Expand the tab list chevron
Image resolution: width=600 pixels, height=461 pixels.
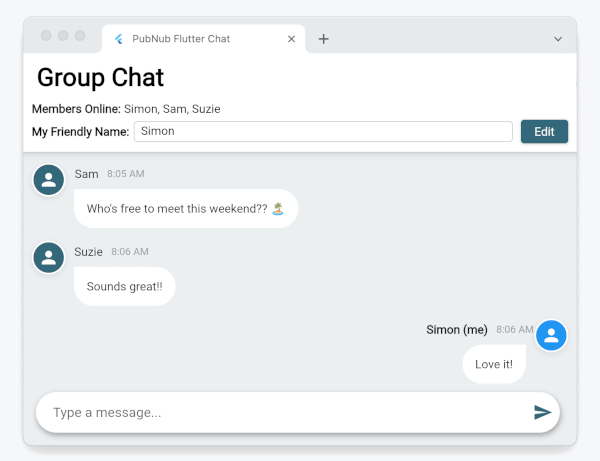click(x=558, y=39)
